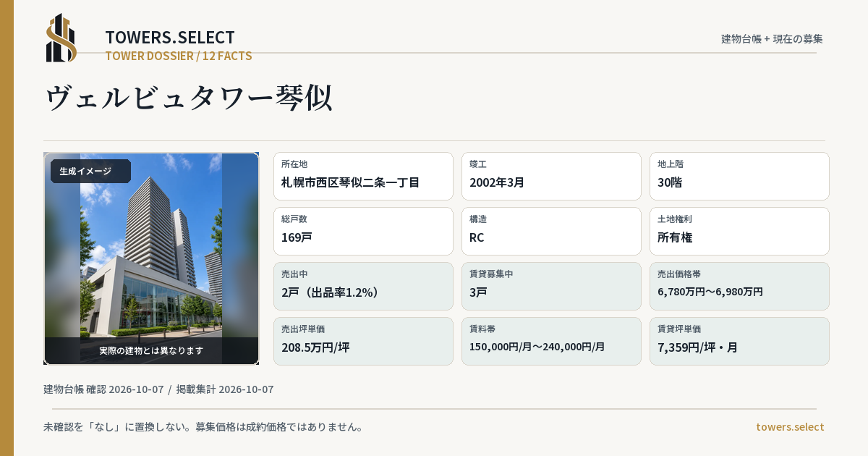
Task: Select the rental listings value 3戸
Action: (478, 292)
